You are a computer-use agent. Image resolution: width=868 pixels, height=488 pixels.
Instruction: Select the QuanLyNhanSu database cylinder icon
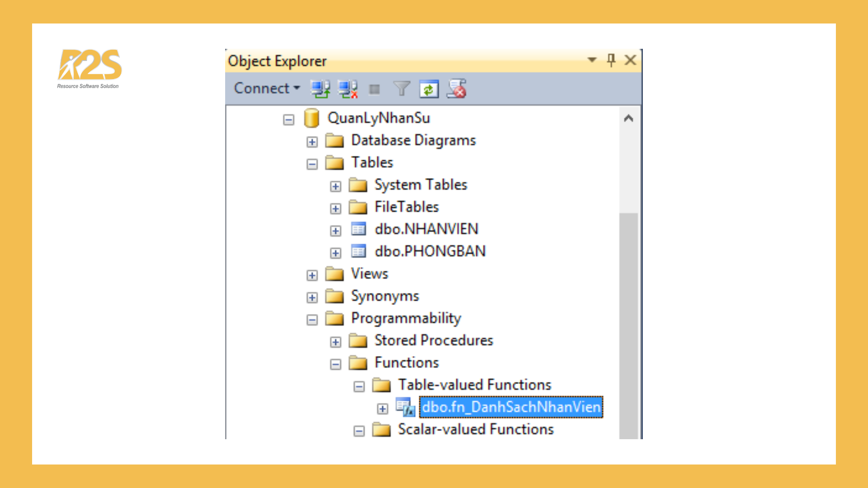(x=311, y=117)
